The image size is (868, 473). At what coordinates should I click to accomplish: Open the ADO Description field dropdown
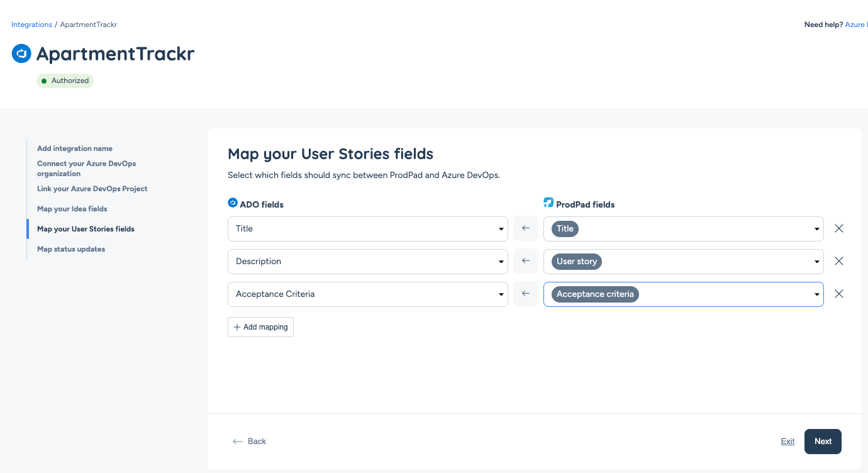coord(367,262)
